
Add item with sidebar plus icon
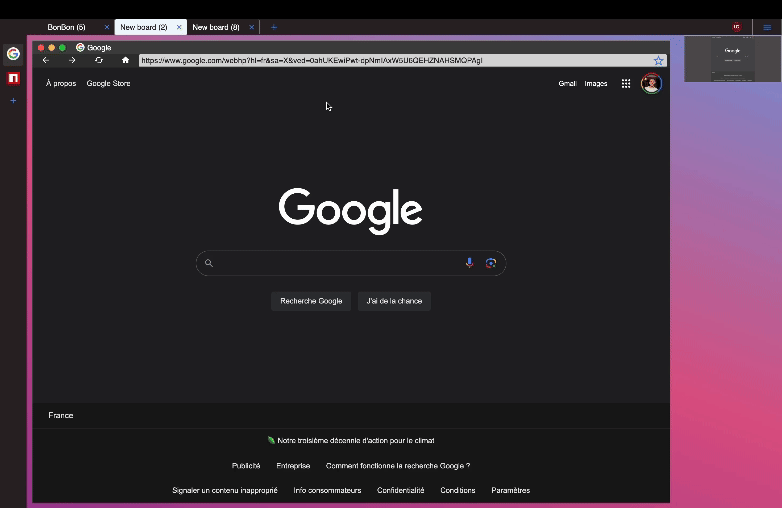click(x=13, y=101)
